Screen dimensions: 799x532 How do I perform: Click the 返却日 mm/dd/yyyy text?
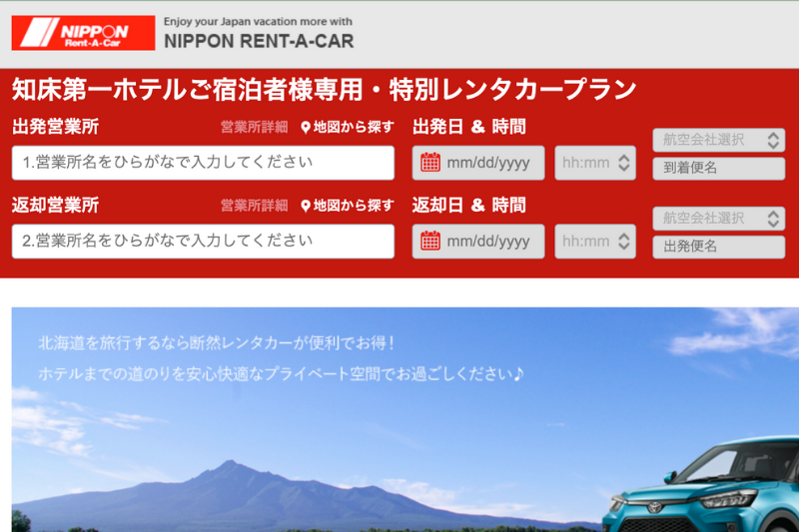point(487,241)
